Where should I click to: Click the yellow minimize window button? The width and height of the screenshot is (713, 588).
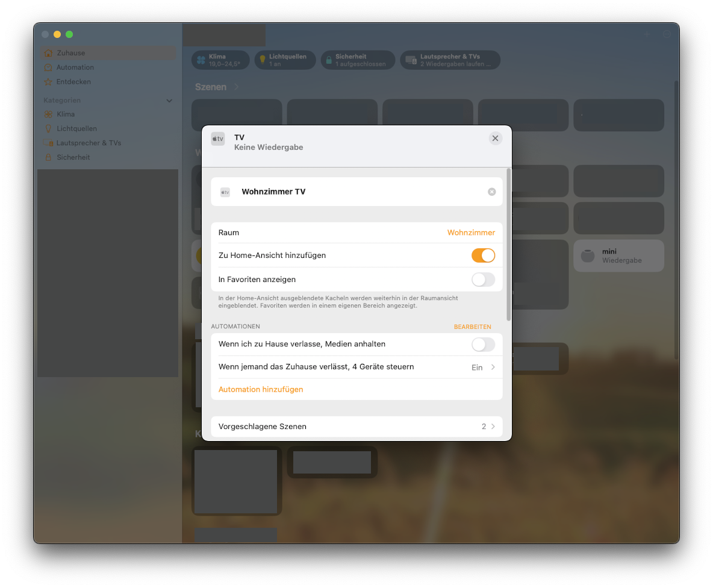pos(57,34)
